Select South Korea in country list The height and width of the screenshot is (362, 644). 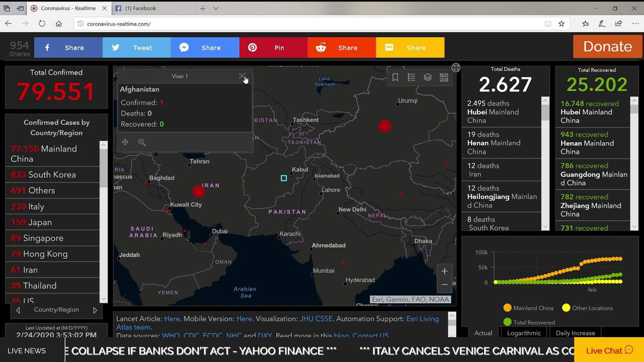tap(52, 174)
